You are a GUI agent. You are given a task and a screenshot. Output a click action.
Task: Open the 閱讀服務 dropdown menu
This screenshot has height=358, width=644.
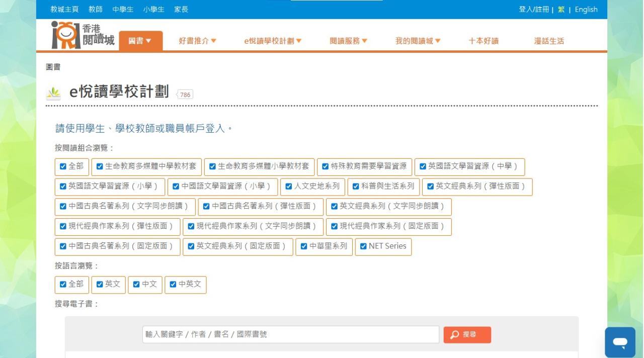[x=349, y=41]
